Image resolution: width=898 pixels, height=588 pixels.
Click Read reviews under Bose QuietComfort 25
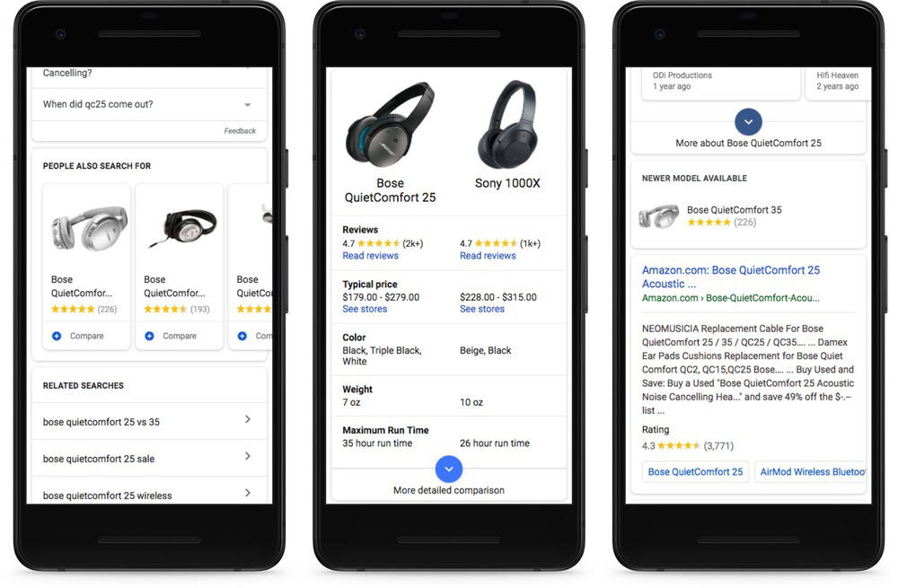click(x=371, y=256)
